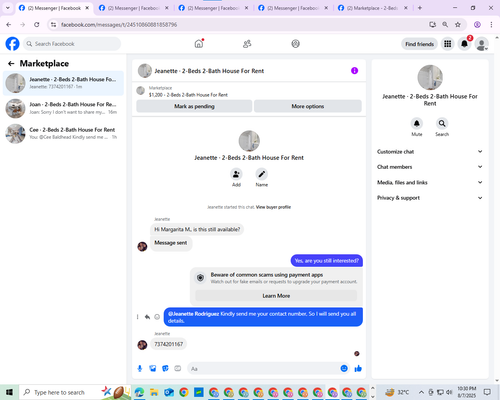
Task: Open Chrome profile avatar icon
Action: [477, 25]
